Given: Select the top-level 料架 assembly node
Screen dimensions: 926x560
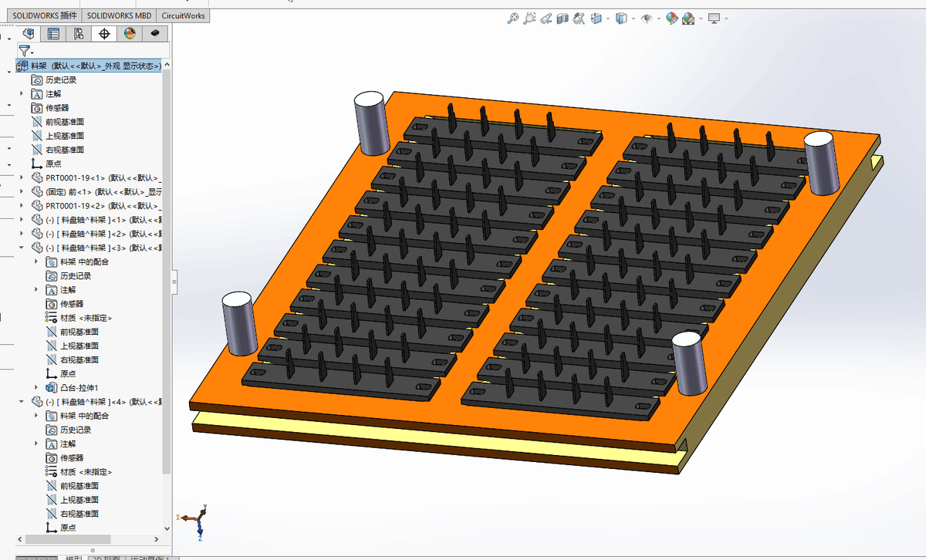Looking at the screenshot, I should tap(90, 66).
